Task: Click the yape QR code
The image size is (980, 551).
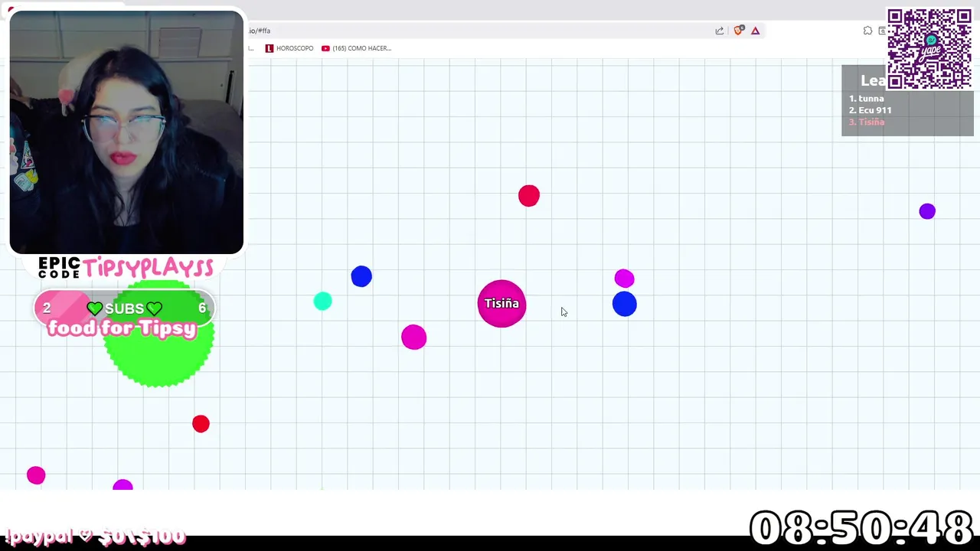Action: pos(929,49)
